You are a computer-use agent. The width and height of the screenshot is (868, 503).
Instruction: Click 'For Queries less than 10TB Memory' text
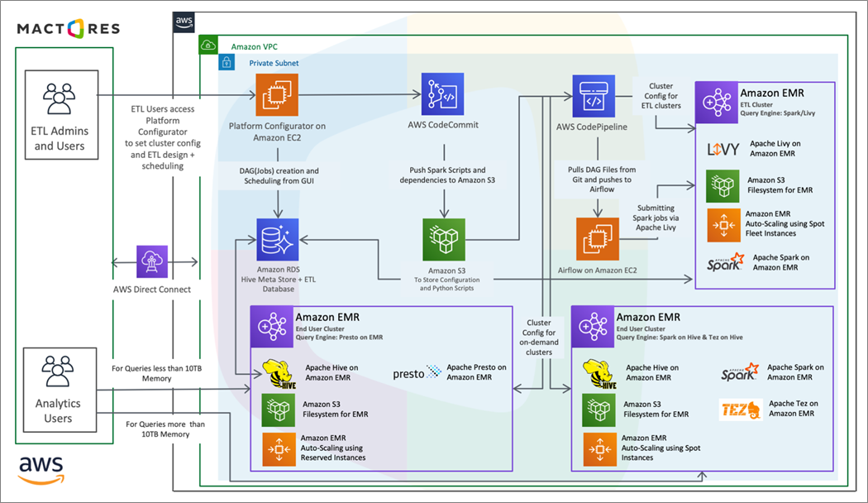tap(157, 373)
